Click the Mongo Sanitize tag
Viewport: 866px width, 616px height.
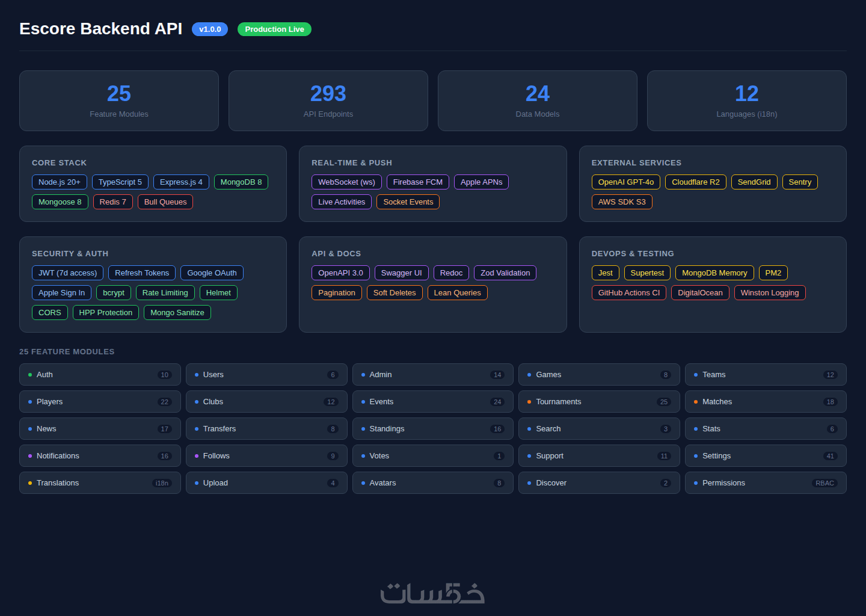(177, 312)
